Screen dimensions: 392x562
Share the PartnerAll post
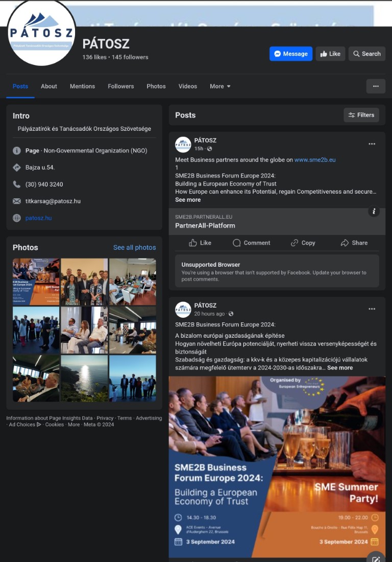coord(354,243)
